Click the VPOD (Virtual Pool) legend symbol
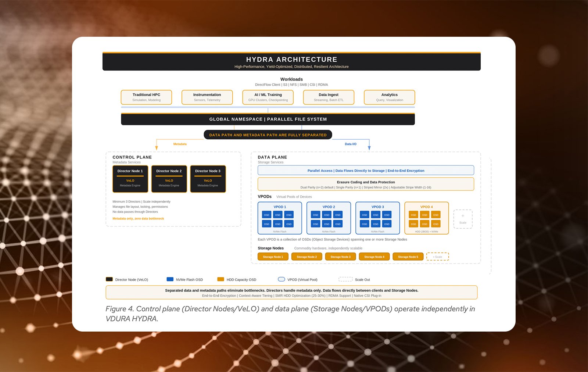 (282, 279)
